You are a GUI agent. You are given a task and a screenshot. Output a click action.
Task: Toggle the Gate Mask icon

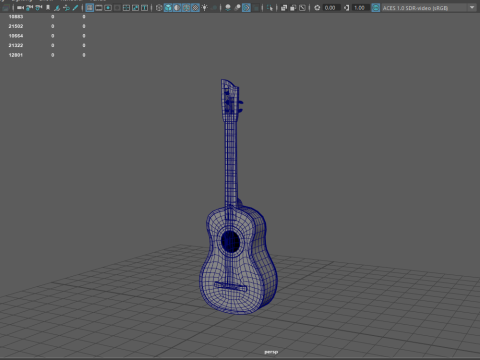point(117,7)
